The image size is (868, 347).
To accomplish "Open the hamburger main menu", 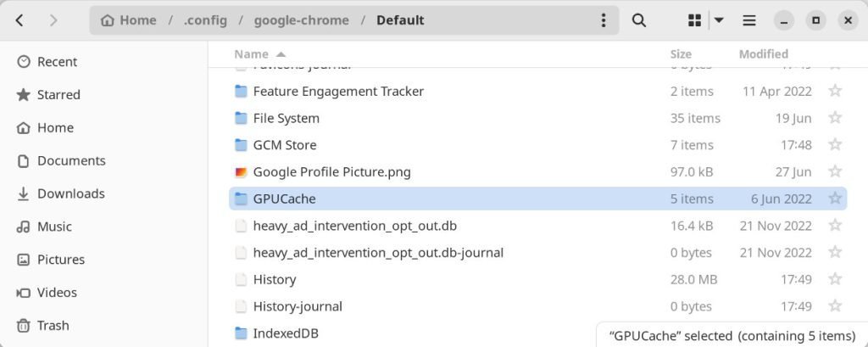I will coord(749,20).
